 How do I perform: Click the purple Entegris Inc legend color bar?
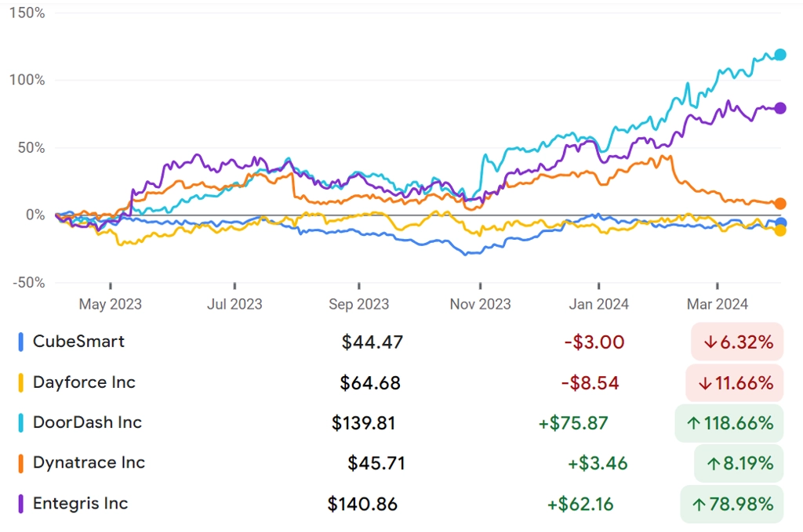[20, 504]
